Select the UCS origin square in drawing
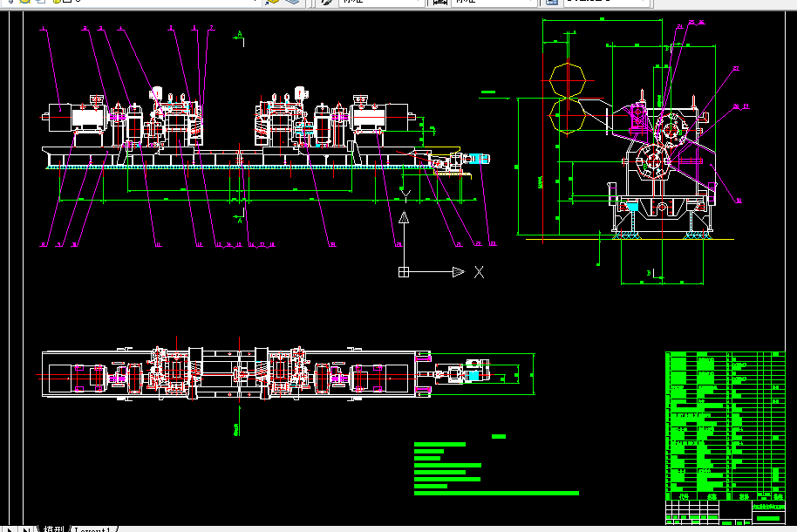Image resolution: width=797 pixels, height=532 pixels. click(404, 272)
